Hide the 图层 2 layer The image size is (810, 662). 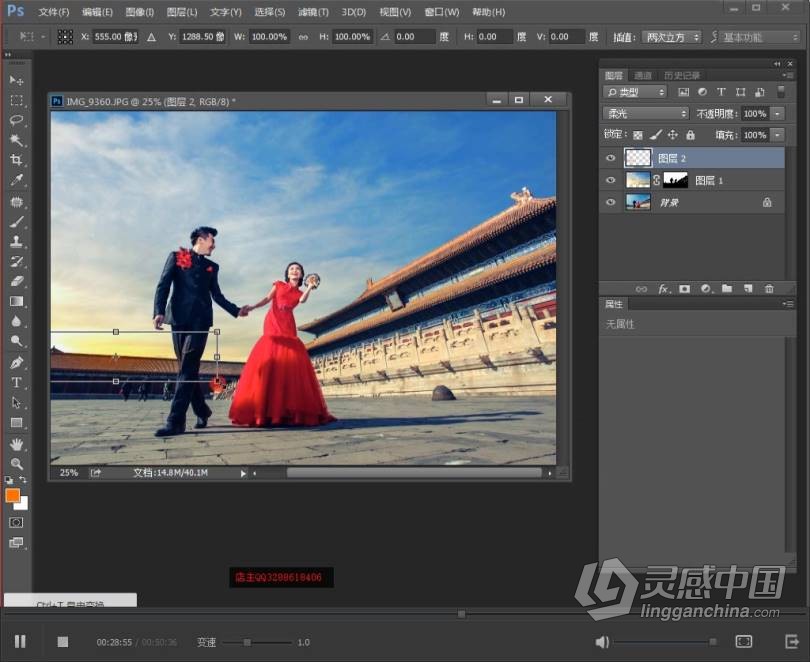click(x=611, y=158)
